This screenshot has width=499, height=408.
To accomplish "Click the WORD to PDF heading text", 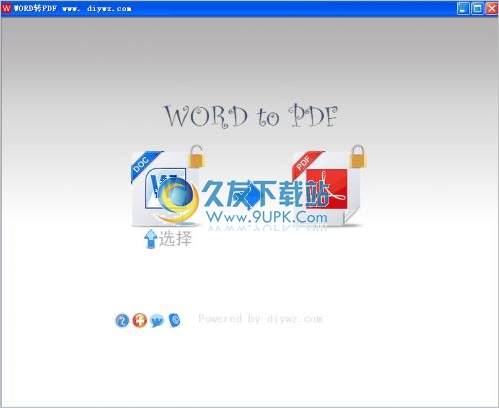I will coord(251,116).
